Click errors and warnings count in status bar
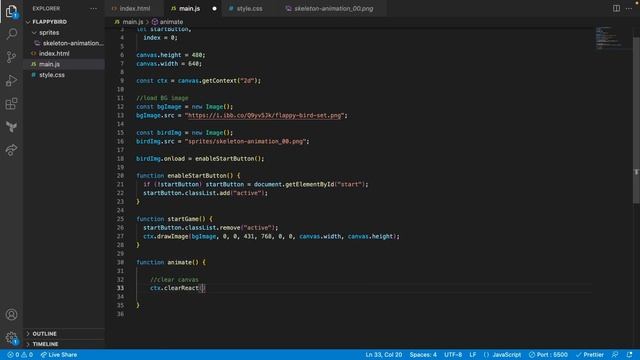 pyautogui.click(x=20, y=355)
